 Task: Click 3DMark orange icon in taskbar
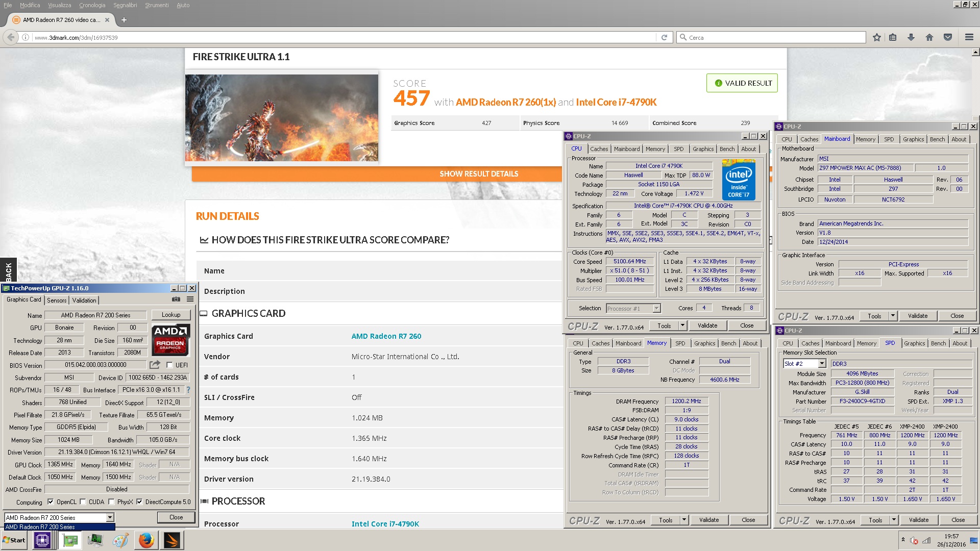click(x=172, y=540)
